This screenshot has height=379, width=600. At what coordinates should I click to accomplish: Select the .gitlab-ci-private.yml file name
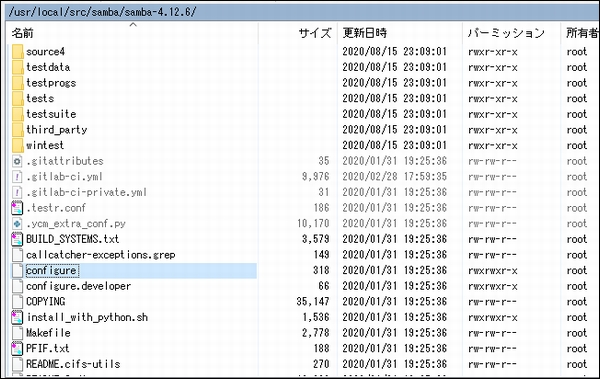click(86, 192)
